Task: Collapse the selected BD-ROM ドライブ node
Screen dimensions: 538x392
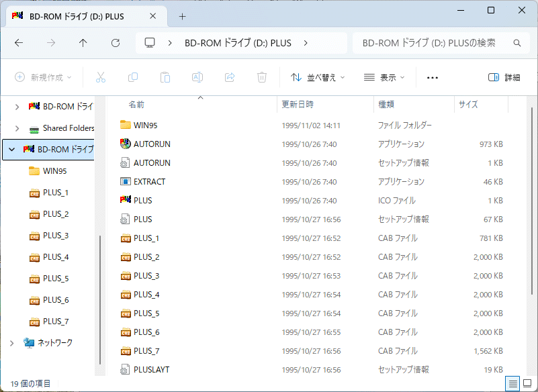Action: coord(11,150)
